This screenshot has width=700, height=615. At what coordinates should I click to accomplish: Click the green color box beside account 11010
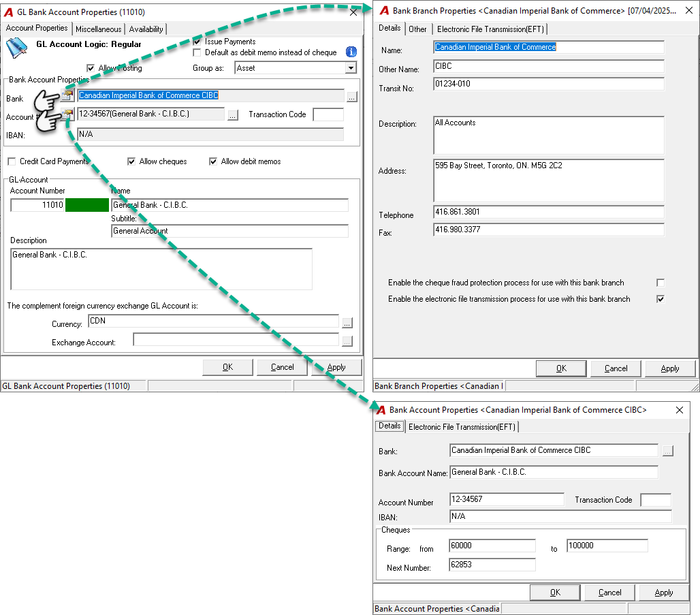click(x=87, y=205)
